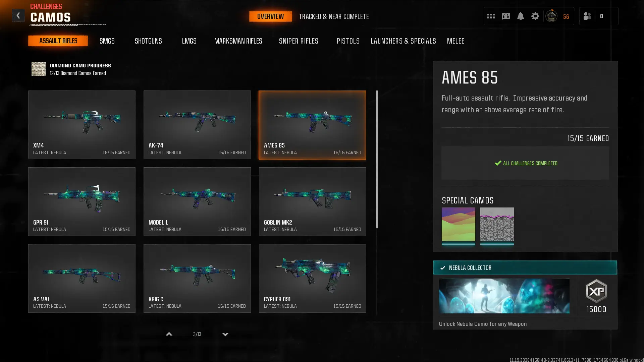Image resolution: width=644 pixels, height=362 pixels.
Task: Click the Overview button
Action: [270, 16]
